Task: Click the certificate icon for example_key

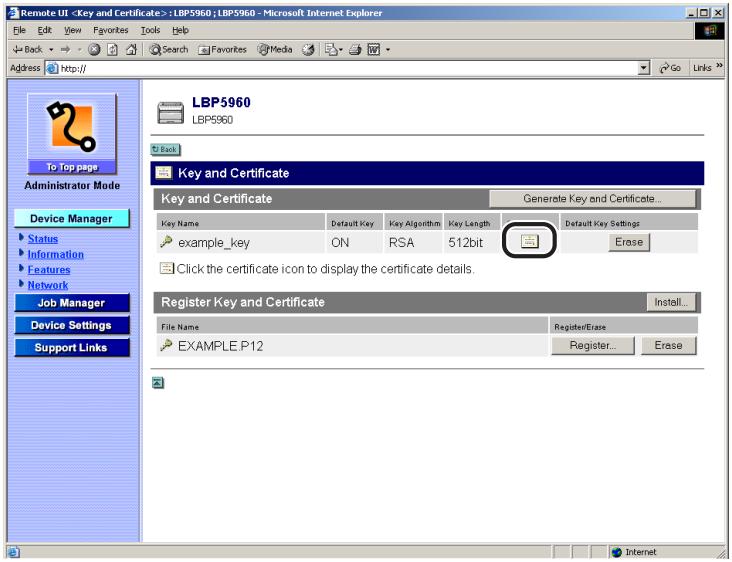Action: pyautogui.click(x=529, y=241)
